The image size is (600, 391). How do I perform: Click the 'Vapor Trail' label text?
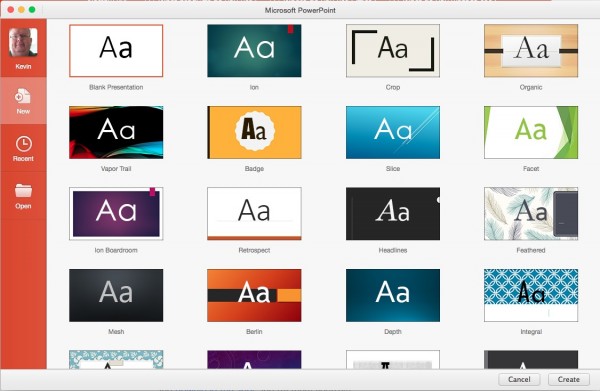pos(116,169)
